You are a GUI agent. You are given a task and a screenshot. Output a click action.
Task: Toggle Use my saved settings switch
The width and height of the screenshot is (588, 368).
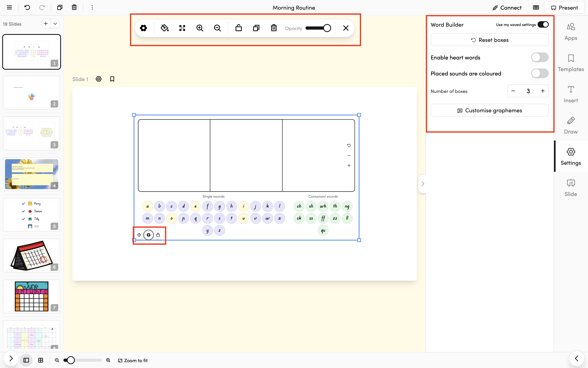(x=543, y=25)
